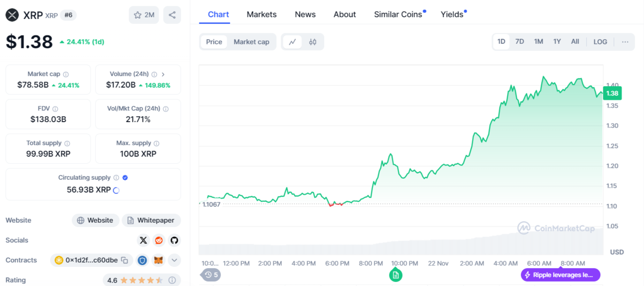Set chart range to 1D
644x286 pixels.
[501, 42]
